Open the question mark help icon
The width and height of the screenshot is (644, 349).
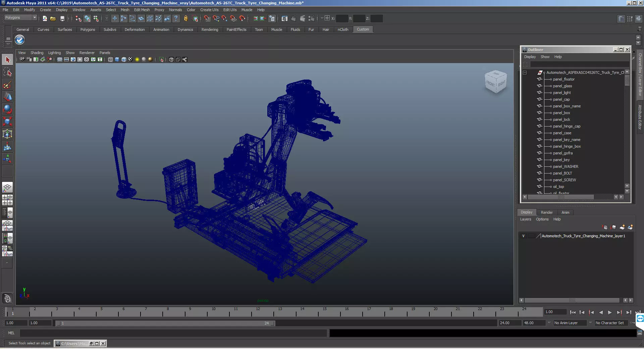coord(176,19)
